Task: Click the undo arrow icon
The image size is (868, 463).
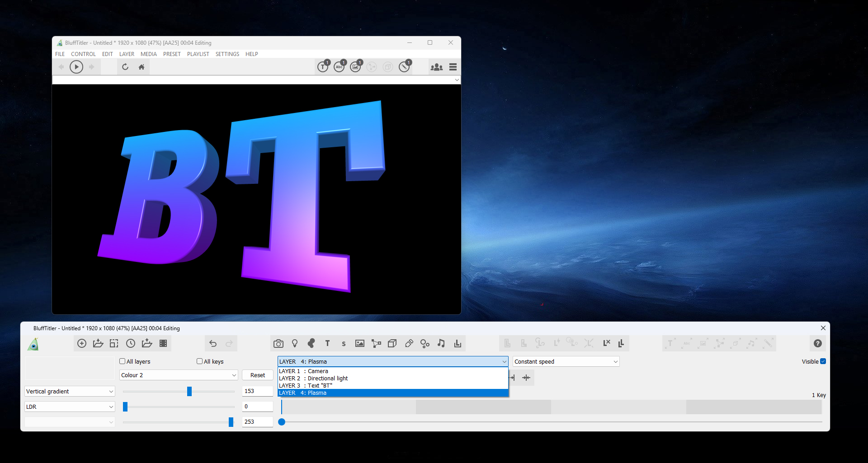Action: (213, 344)
